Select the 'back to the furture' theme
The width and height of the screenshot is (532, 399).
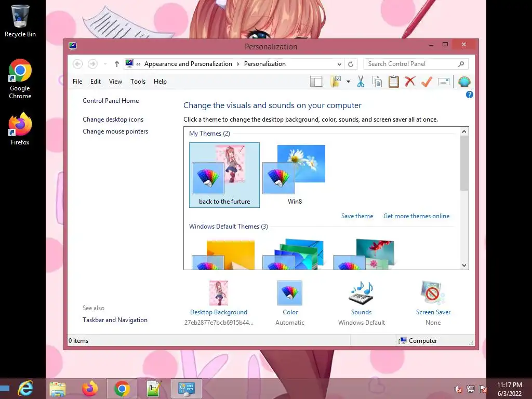pos(224,175)
